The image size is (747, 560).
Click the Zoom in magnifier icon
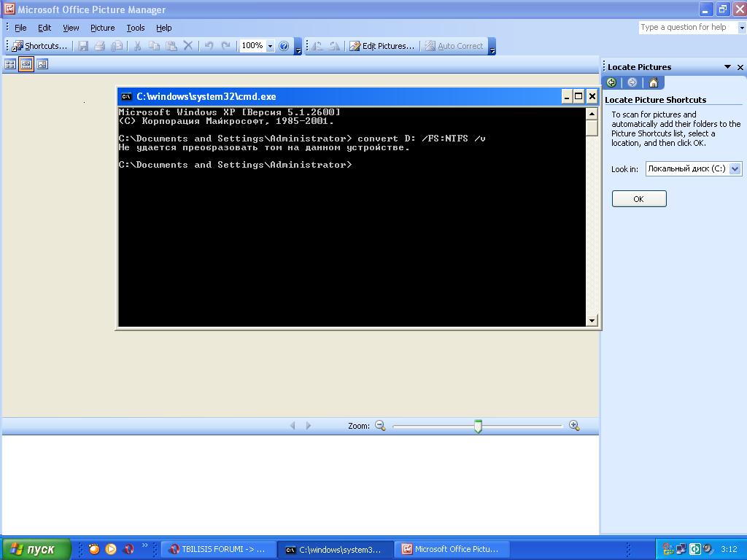(574, 426)
